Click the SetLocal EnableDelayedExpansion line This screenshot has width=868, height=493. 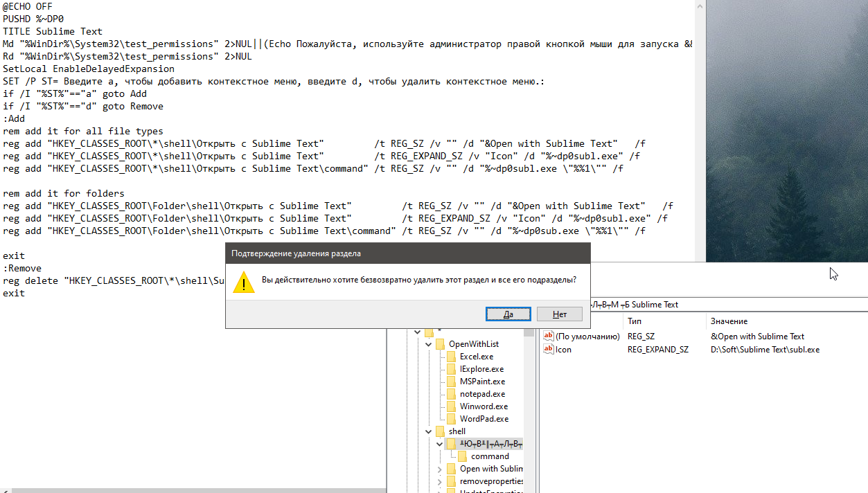click(89, 69)
